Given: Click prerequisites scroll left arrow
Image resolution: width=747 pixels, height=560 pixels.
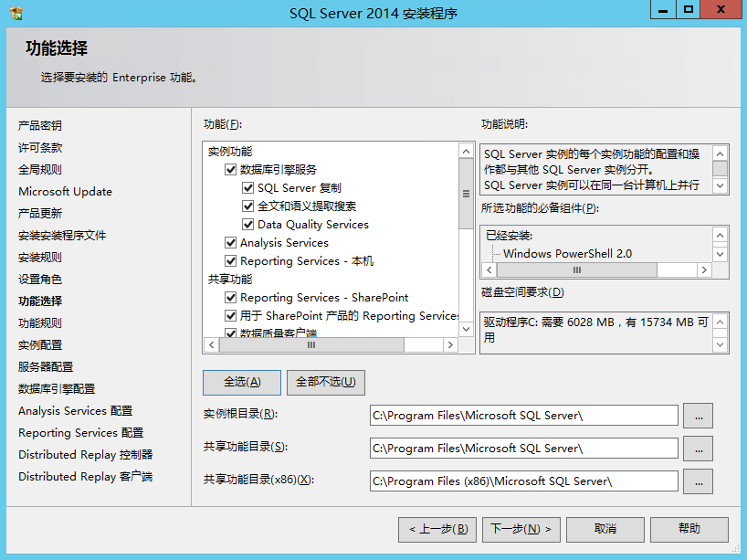Looking at the screenshot, I should pyautogui.click(x=489, y=269).
